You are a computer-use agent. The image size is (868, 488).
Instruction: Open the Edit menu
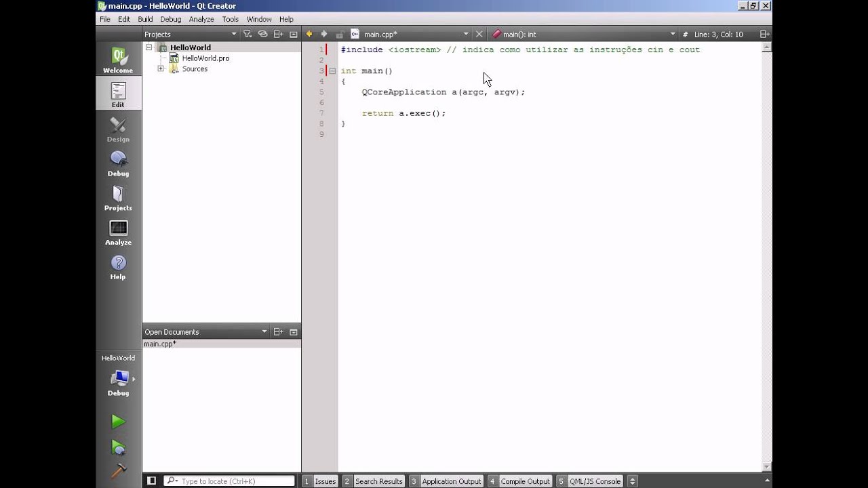point(124,20)
